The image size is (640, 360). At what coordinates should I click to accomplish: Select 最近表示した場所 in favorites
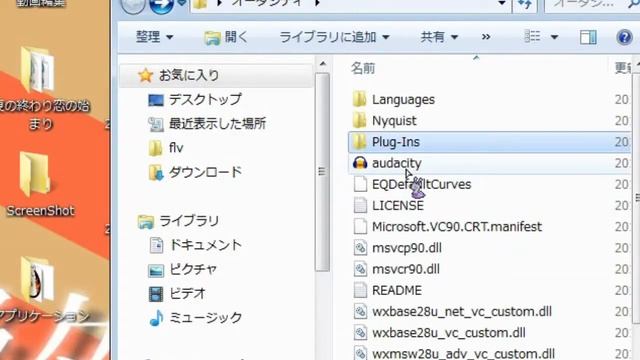point(218,124)
